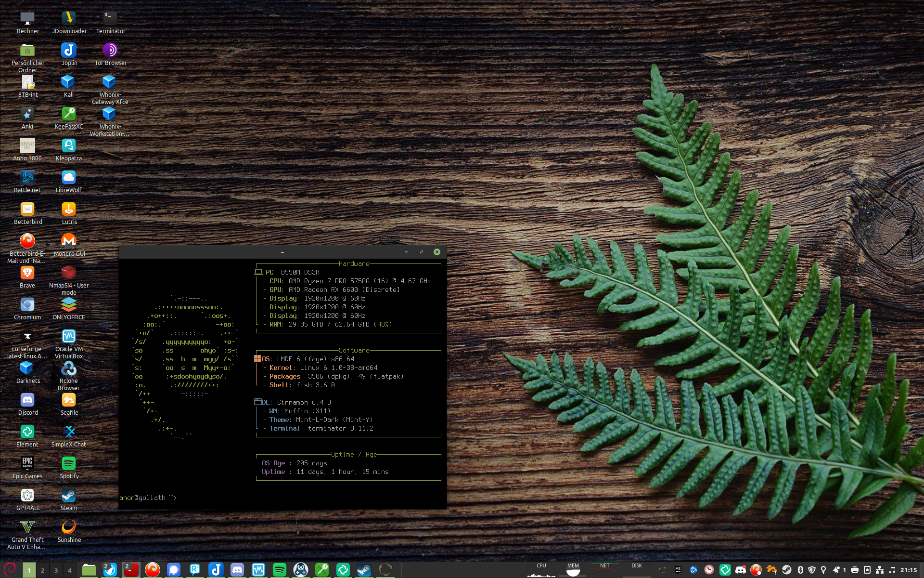This screenshot has height=578, width=924.
Task: Open the Files manager taskbar icon
Action: point(89,570)
